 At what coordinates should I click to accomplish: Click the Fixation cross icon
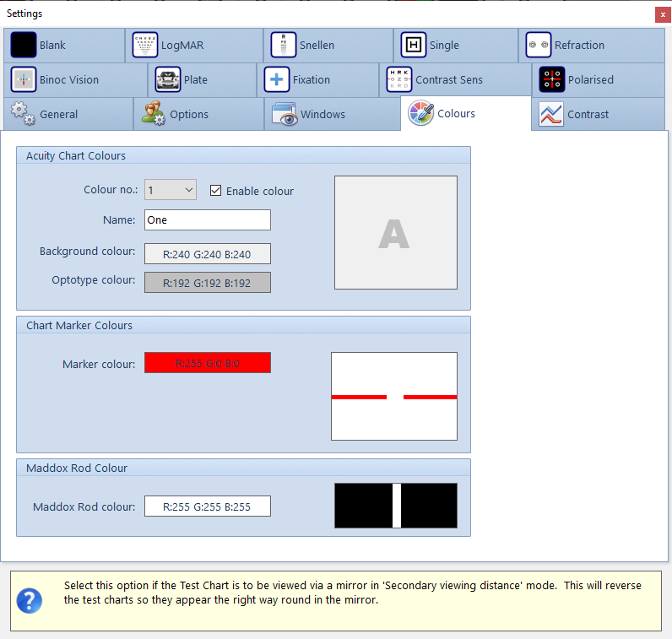(277, 80)
